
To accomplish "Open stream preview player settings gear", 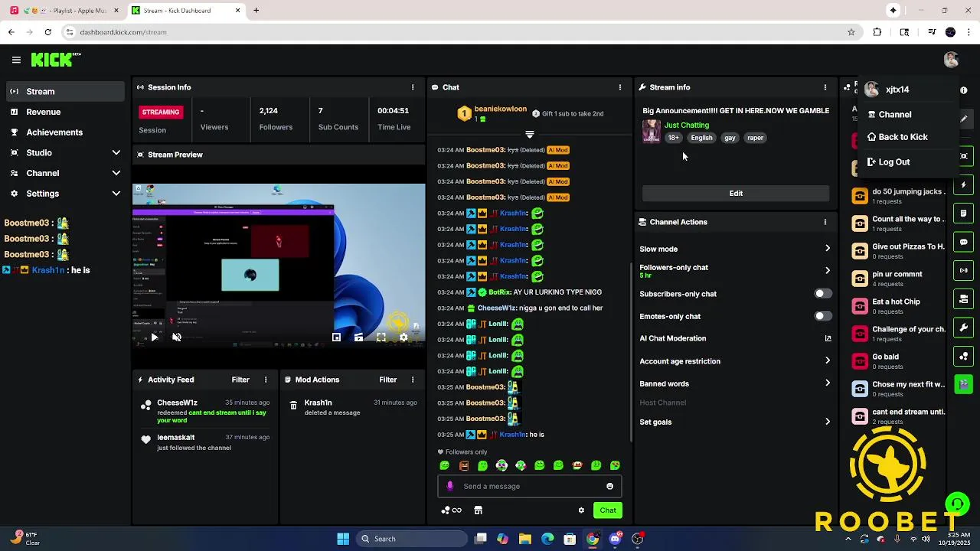I will tap(403, 337).
